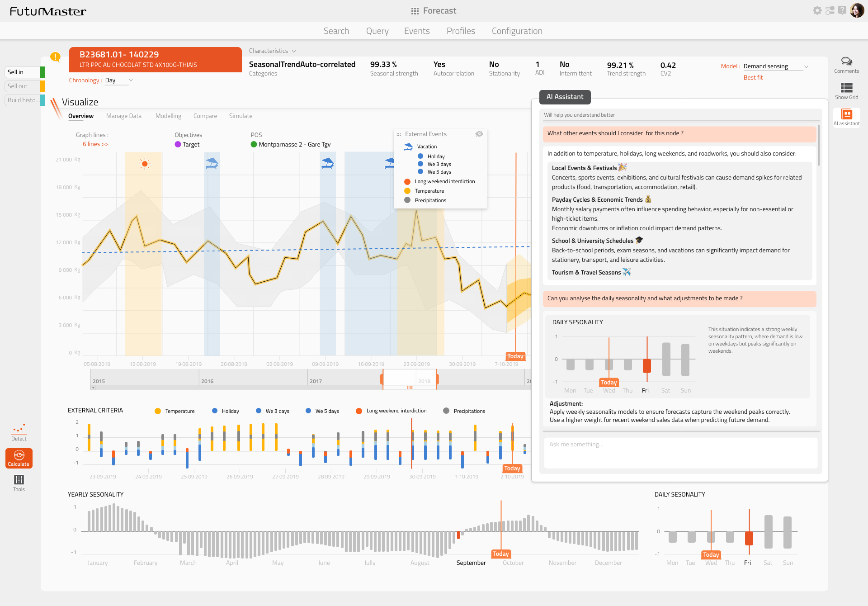Click the Ask me something input field
The image size is (868, 606).
680,452
